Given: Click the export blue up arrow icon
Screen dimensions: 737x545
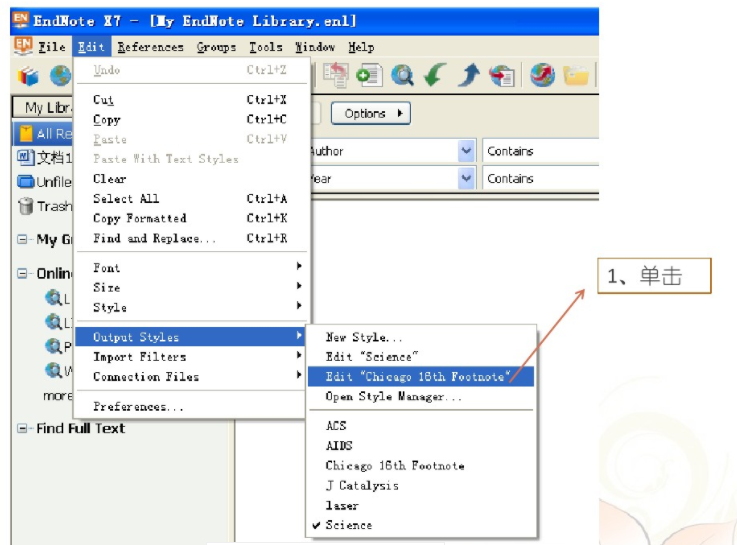Looking at the screenshot, I should (469, 75).
